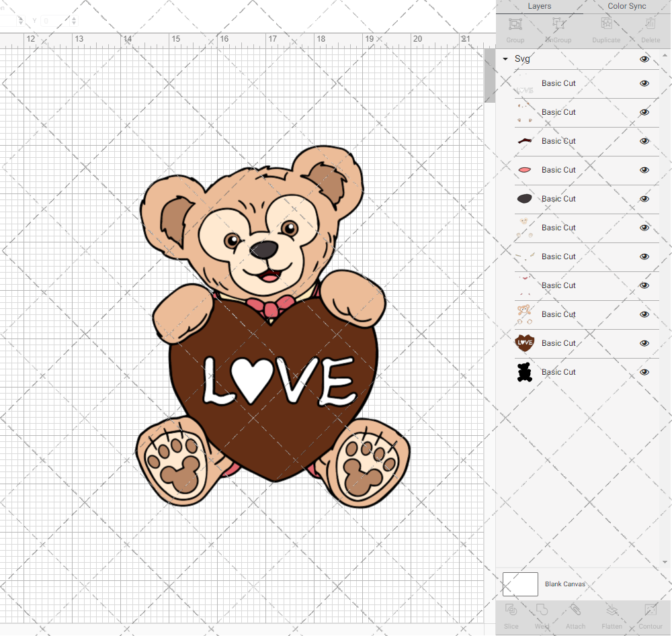Hide the entire Svg group with its eye icon
Image resolution: width=672 pixels, height=636 pixels.
click(644, 59)
